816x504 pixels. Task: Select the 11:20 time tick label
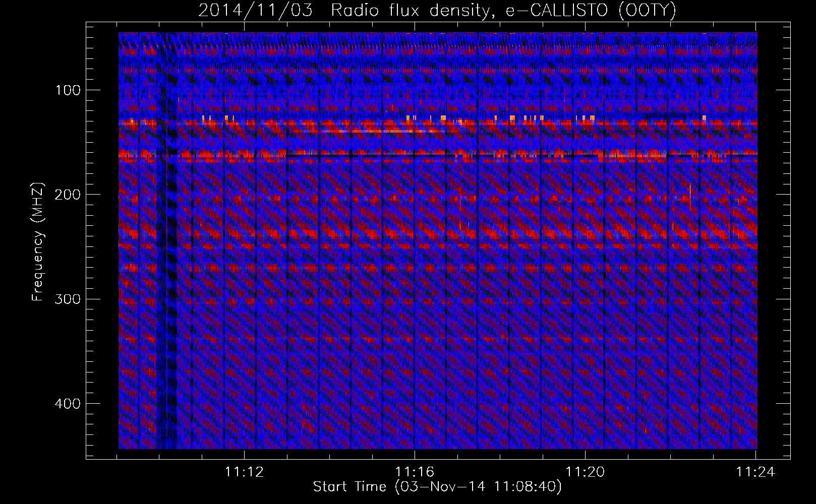click(585, 472)
